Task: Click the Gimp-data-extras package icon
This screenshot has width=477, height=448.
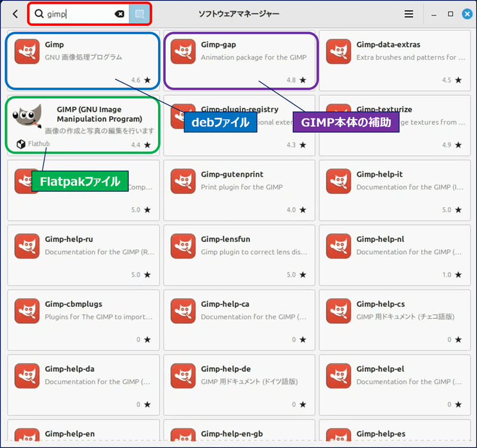Action: (x=338, y=51)
